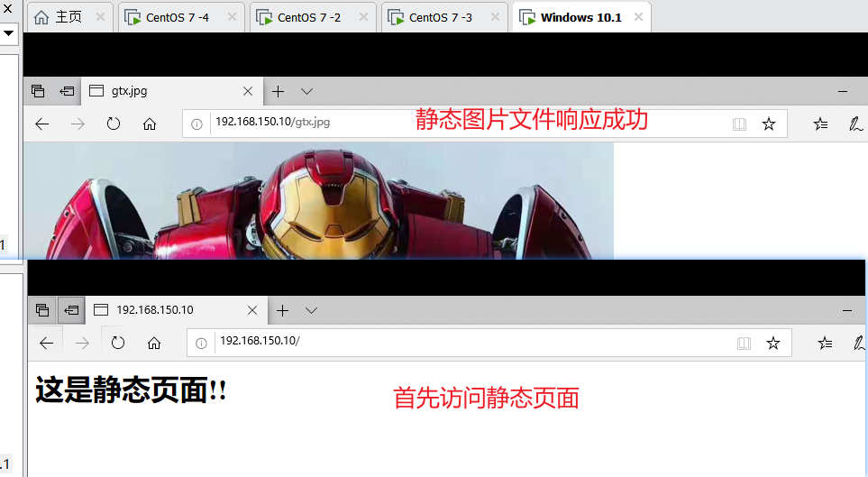This screenshot has width=868, height=477.
Task: Refresh the gtx.jpg page
Action: [114, 124]
